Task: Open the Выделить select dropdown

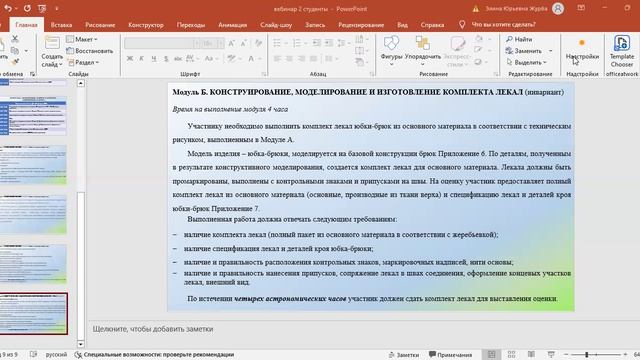Action: pos(526,62)
